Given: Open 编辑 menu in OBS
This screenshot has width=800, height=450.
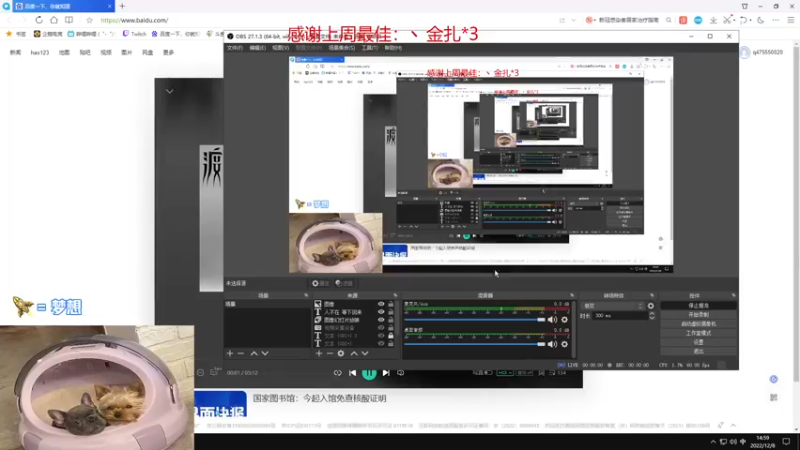Looking at the screenshot, I should pyautogui.click(x=257, y=47).
